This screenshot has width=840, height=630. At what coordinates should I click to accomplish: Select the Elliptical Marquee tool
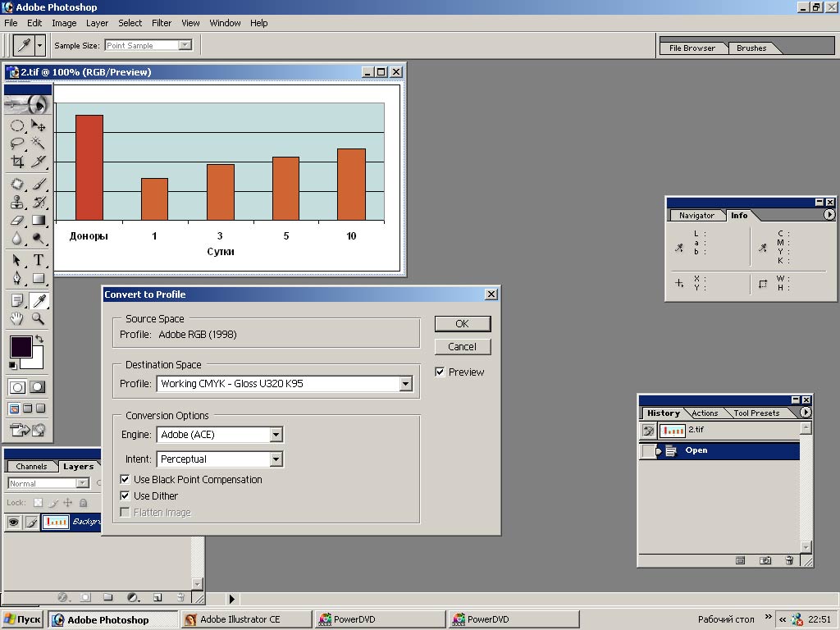point(17,126)
